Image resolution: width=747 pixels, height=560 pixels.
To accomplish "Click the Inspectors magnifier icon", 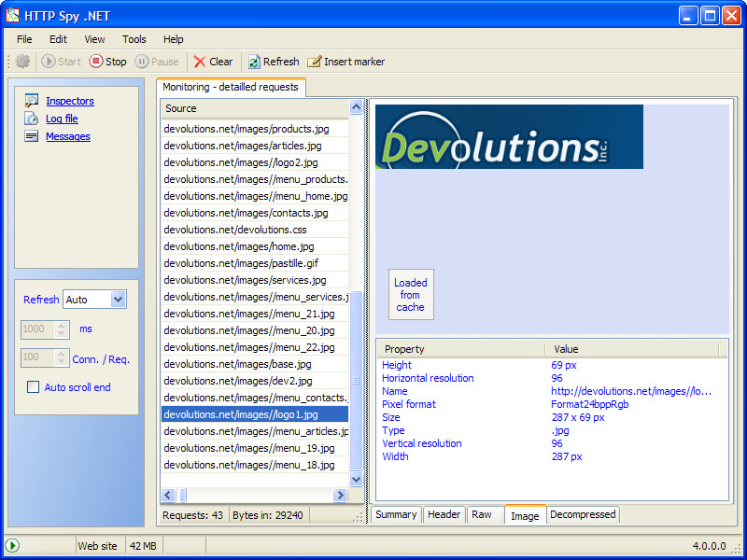I will tap(32, 101).
